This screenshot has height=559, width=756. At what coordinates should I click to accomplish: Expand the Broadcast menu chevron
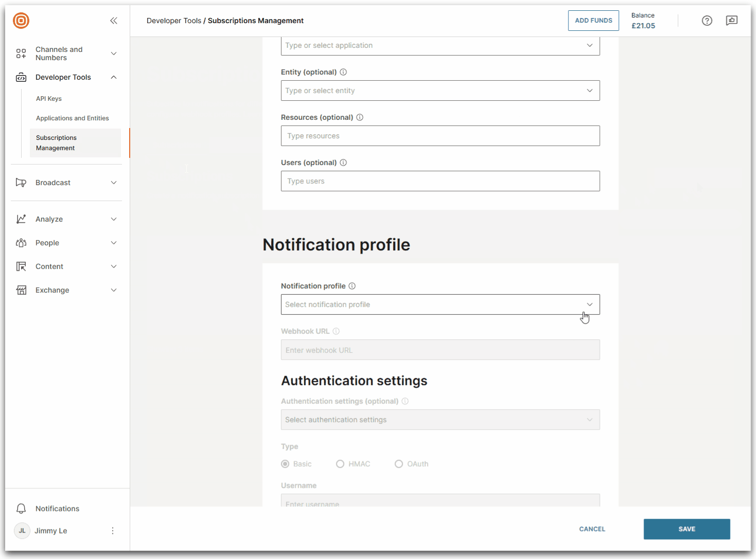point(114,183)
